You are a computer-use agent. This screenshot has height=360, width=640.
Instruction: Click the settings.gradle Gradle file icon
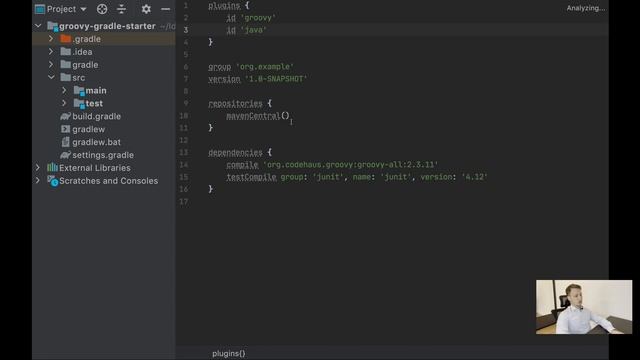pos(65,155)
